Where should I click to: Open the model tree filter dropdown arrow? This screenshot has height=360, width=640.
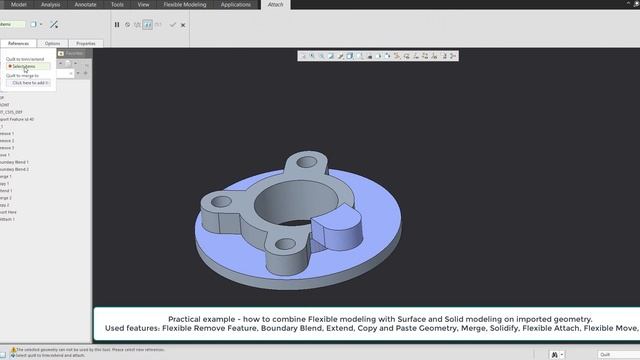pos(78,73)
